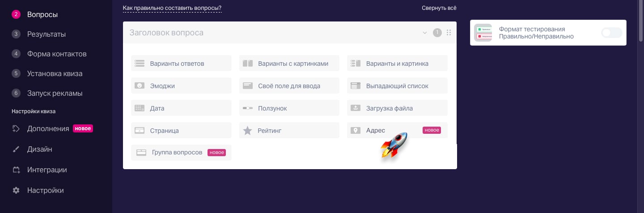Click the Выпадающий список icon
Image resolution: width=644 pixels, height=213 pixels.
(356, 85)
